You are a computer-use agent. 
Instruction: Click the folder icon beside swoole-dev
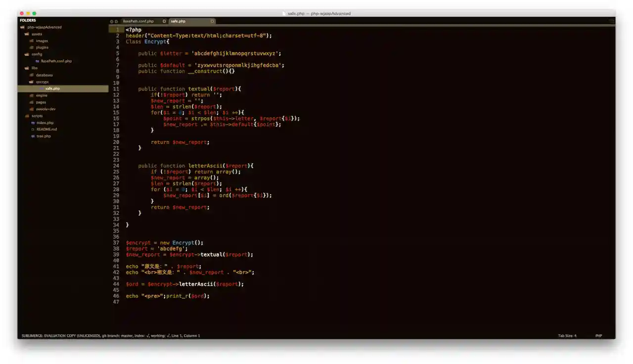point(32,109)
